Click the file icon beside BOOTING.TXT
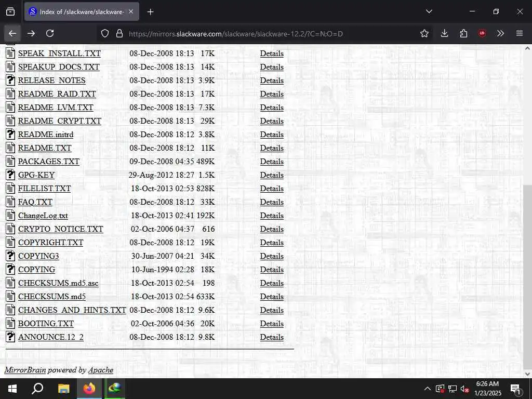 (x=10, y=324)
